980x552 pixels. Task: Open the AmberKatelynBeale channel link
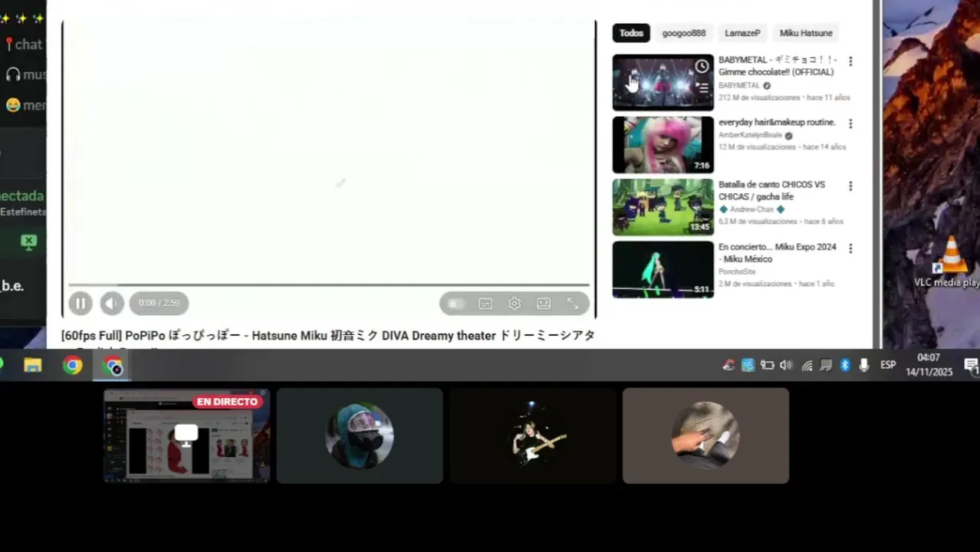pyautogui.click(x=749, y=135)
